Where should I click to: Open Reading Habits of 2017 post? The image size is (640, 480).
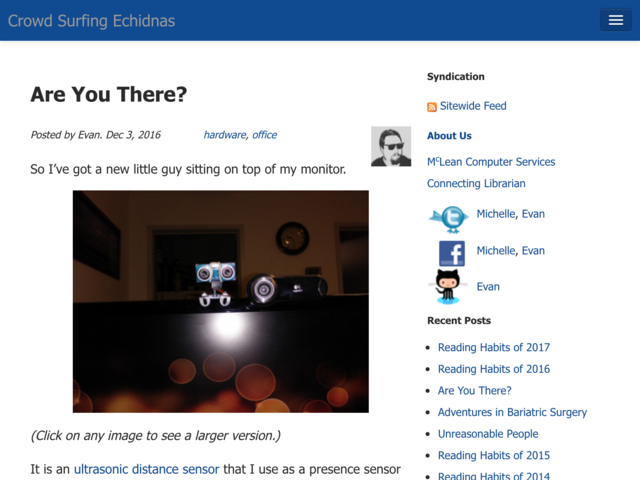point(494,347)
